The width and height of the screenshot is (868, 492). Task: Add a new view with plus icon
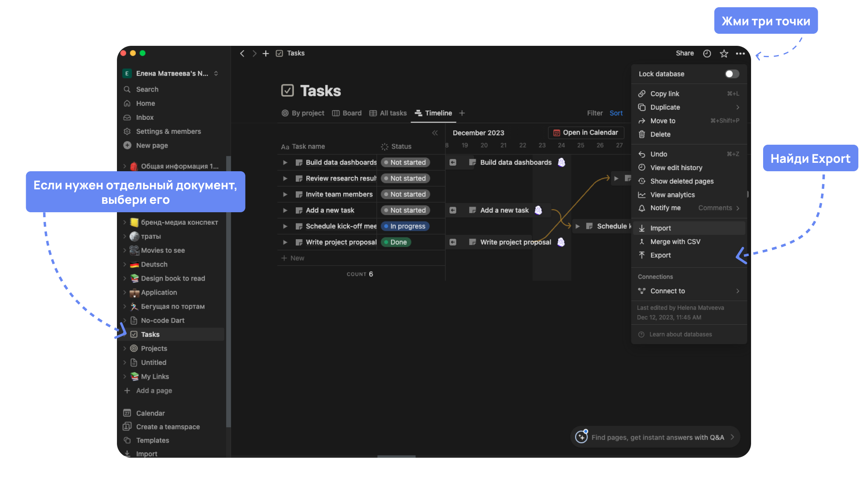click(x=462, y=113)
